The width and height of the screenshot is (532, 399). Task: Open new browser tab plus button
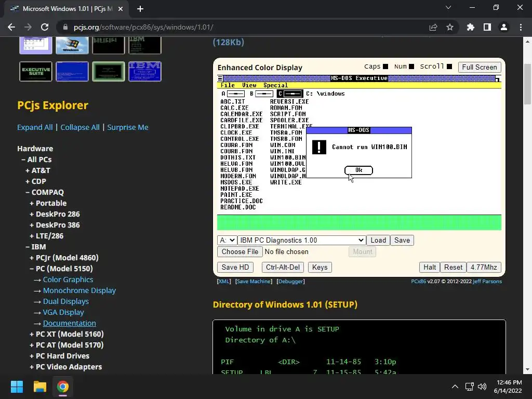(140, 9)
